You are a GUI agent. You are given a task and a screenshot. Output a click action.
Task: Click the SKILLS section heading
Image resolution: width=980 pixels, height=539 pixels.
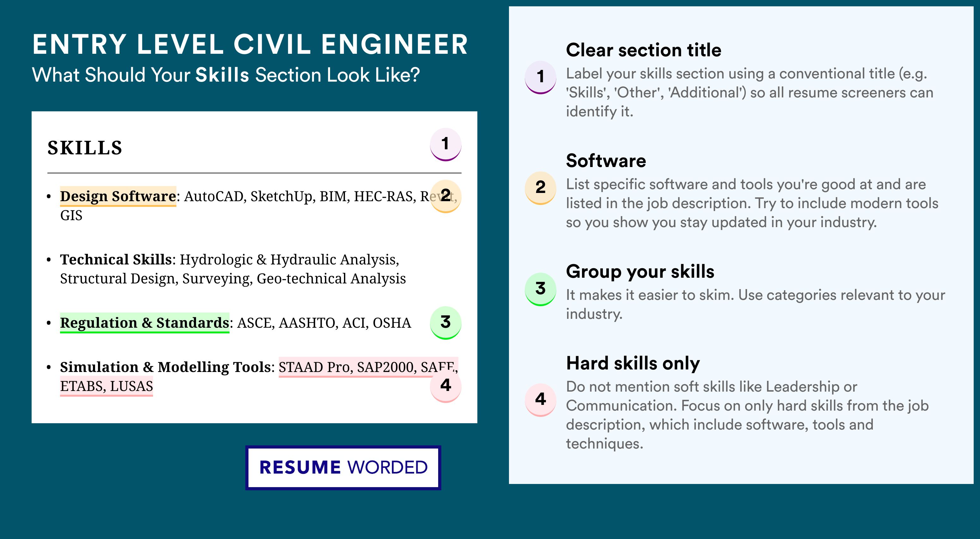pos(85,148)
